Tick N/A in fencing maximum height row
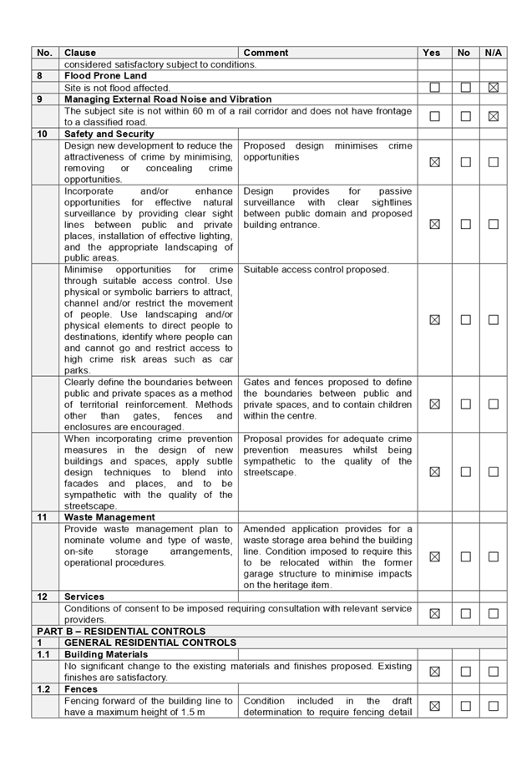The height and width of the screenshot is (772, 532). point(493,706)
